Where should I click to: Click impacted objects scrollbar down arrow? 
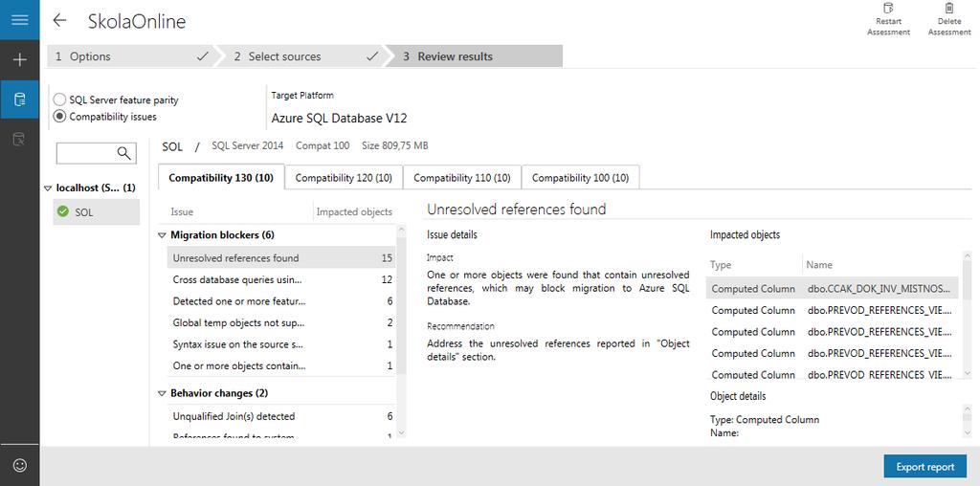pyautogui.click(x=968, y=373)
